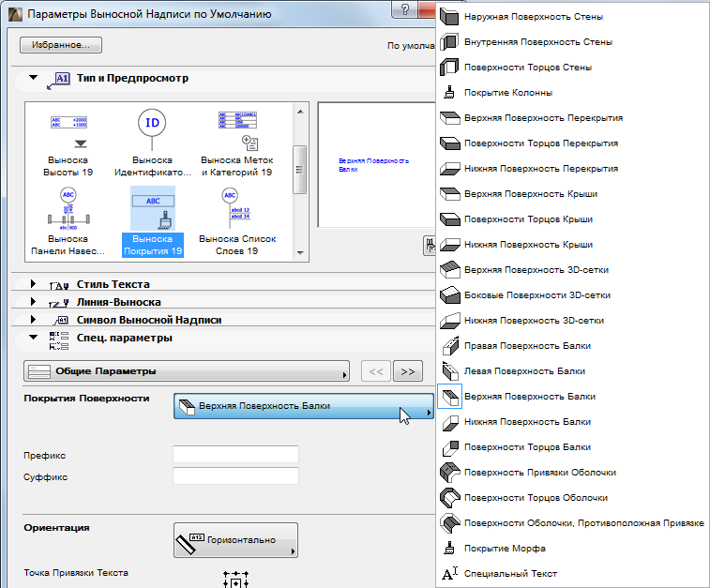The image size is (710, 588).
Task: Click the Специальный Текст icon
Action: (x=449, y=574)
